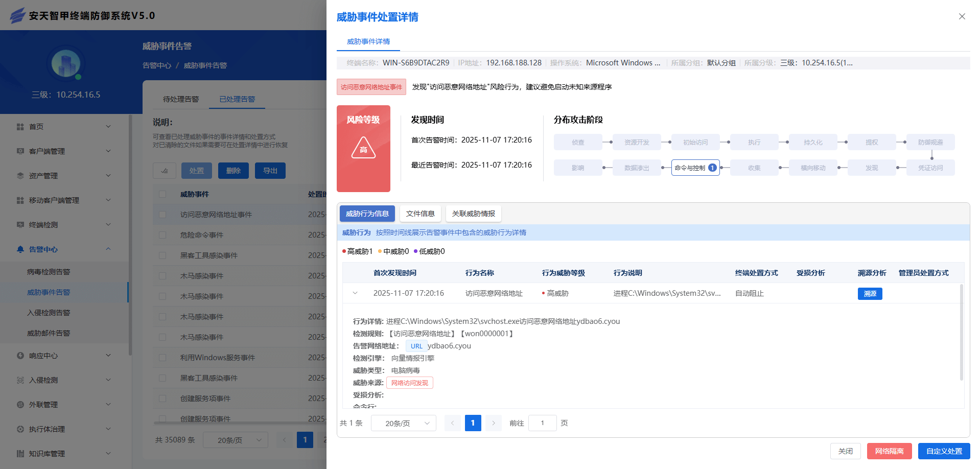The image size is (980, 469).
Task: Tick the checkbox for 危险命令事件 row
Action: click(x=162, y=235)
